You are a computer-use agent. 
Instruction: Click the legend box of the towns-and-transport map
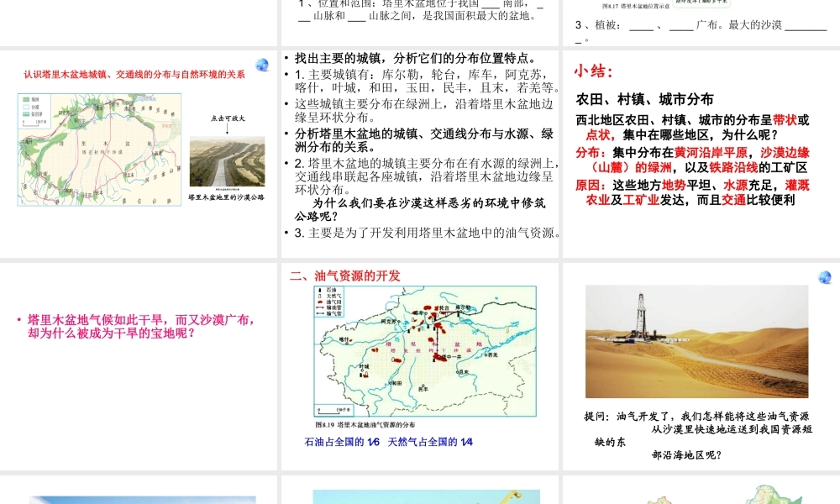(34, 110)
